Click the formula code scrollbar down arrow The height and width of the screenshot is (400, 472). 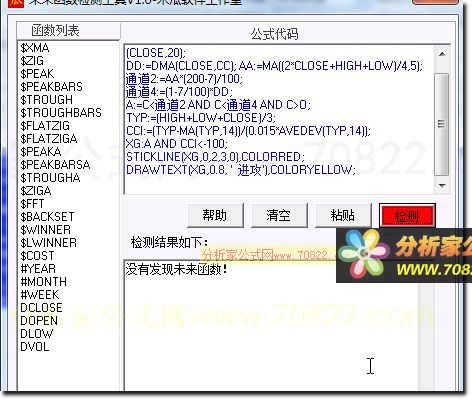click(x=442, y=185)
